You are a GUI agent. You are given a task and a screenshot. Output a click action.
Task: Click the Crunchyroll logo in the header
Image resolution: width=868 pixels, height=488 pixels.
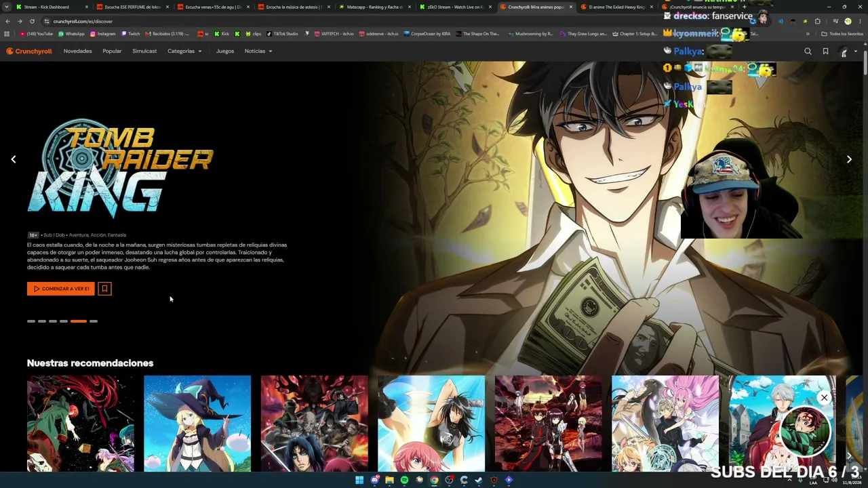pos(29,51)
